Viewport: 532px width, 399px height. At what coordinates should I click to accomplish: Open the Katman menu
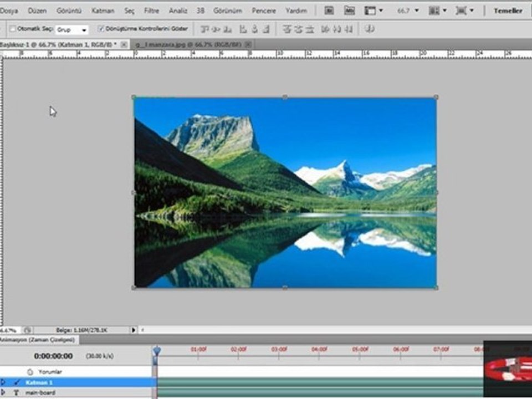click(103, 11)
